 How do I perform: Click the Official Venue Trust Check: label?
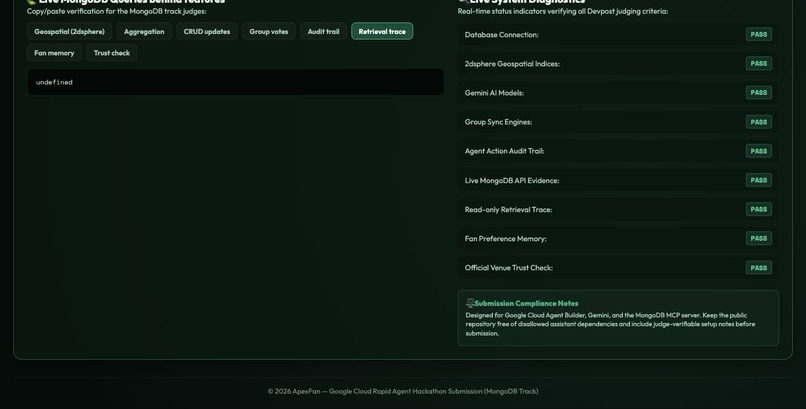tap(508, 268)
